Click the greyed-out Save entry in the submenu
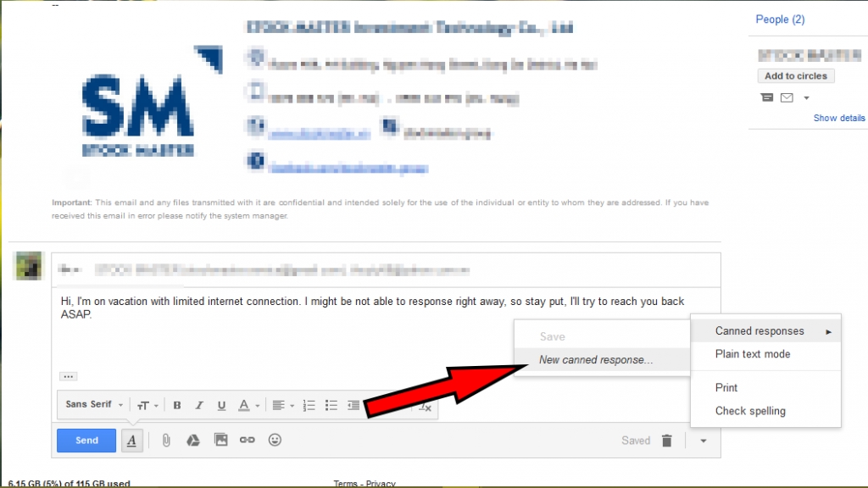The height and width of the screenshot is (488, 868). tap(602, 336)
